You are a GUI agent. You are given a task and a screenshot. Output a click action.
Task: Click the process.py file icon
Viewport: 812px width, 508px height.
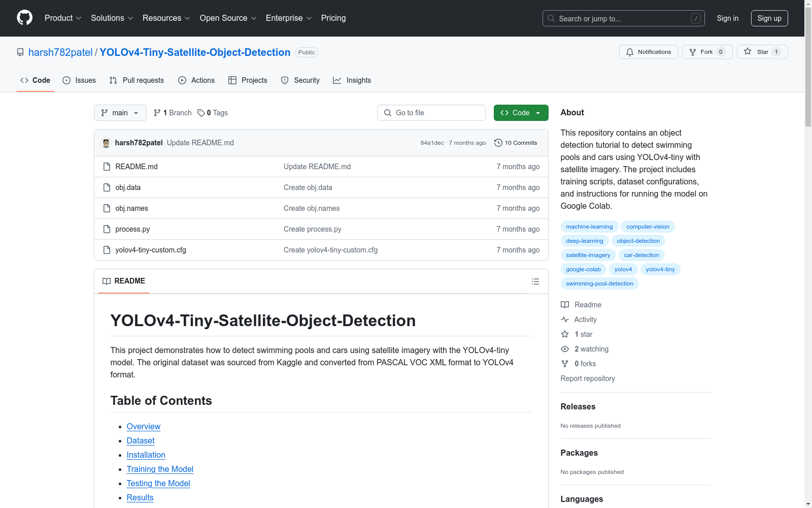[107, 229]
